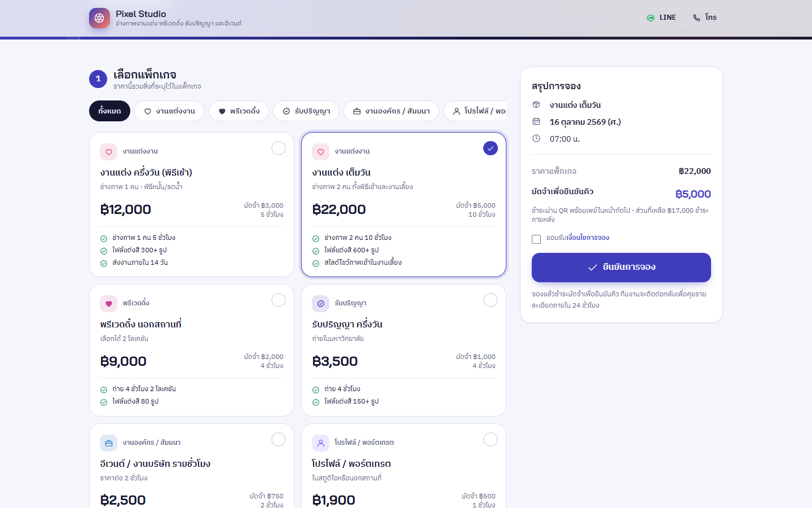Click ฿9,000 price text
The height and width of the screenshot is (508, 812).
tap(123, 361)
